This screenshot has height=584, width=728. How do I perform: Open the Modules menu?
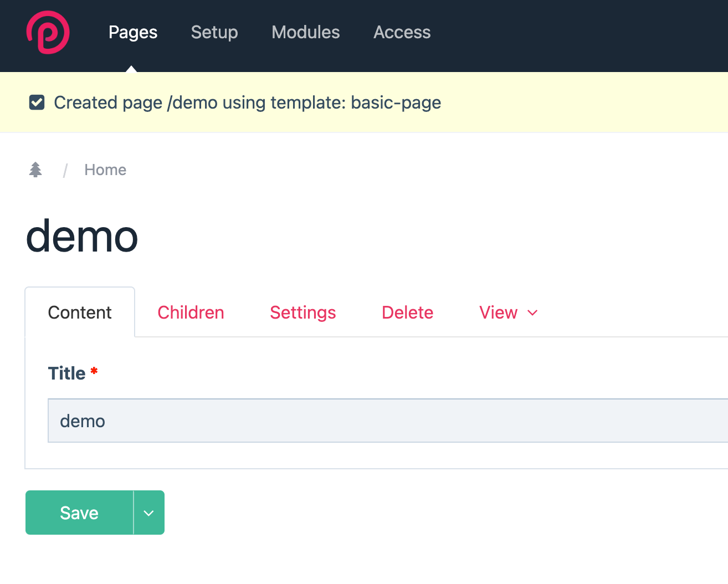coord(305,33)
